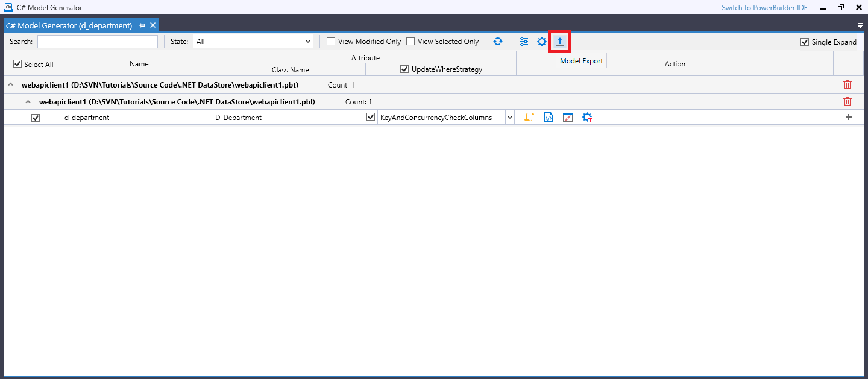
Task: Enable the View Modified Only checkbox
Action: click(x=330, y=41)
